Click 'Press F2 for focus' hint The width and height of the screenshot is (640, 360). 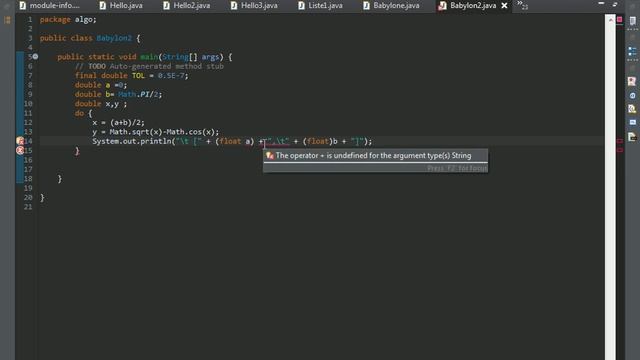pos(457,168)
